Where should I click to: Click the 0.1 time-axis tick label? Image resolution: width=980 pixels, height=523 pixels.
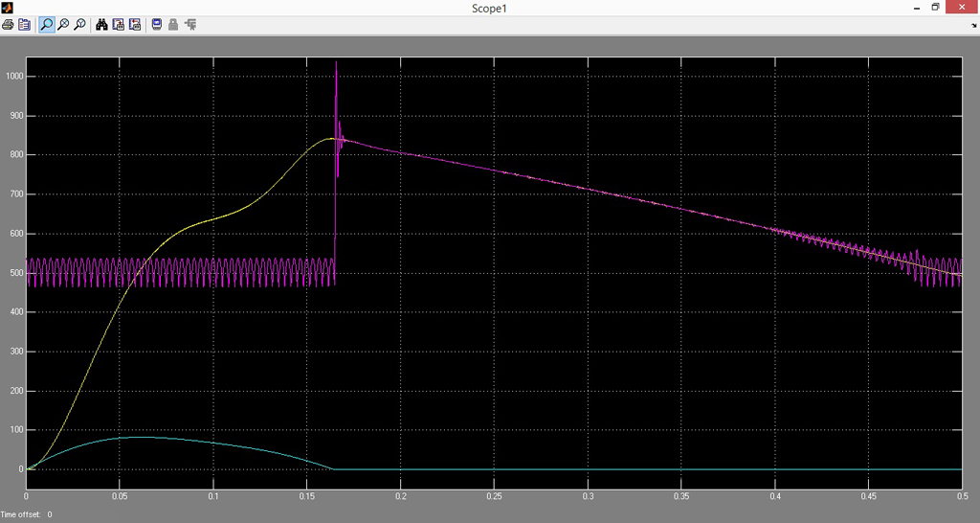(x=213, y=497)
